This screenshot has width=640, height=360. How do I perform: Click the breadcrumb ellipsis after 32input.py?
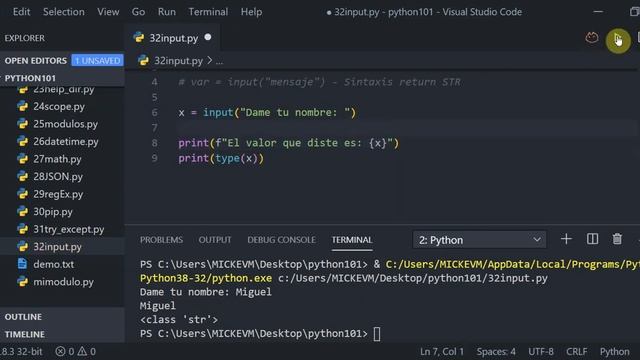[219, 61]
